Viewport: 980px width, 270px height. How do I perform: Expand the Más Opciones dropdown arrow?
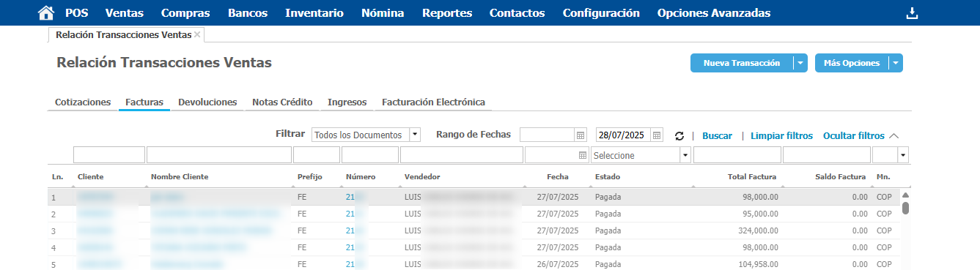pos(896,64)
